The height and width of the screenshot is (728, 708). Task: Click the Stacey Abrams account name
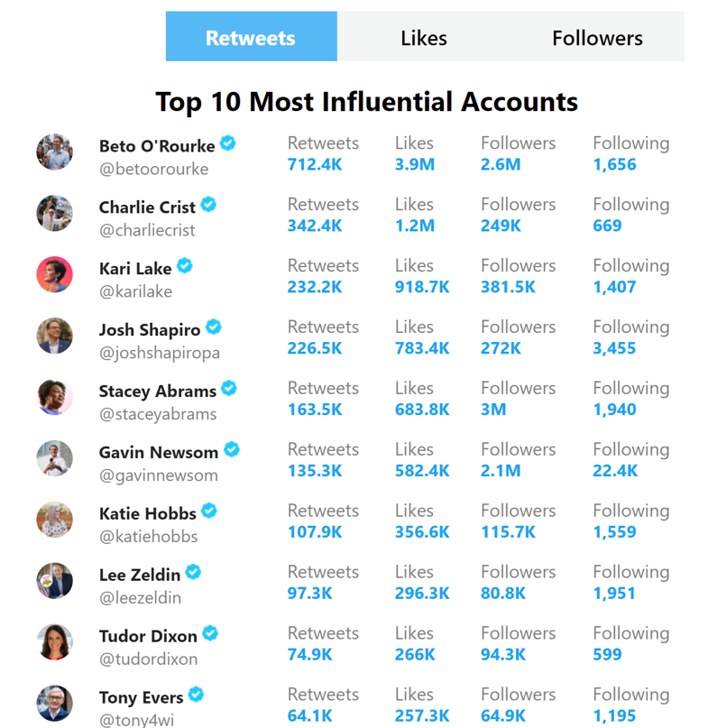tap(158, 392)
